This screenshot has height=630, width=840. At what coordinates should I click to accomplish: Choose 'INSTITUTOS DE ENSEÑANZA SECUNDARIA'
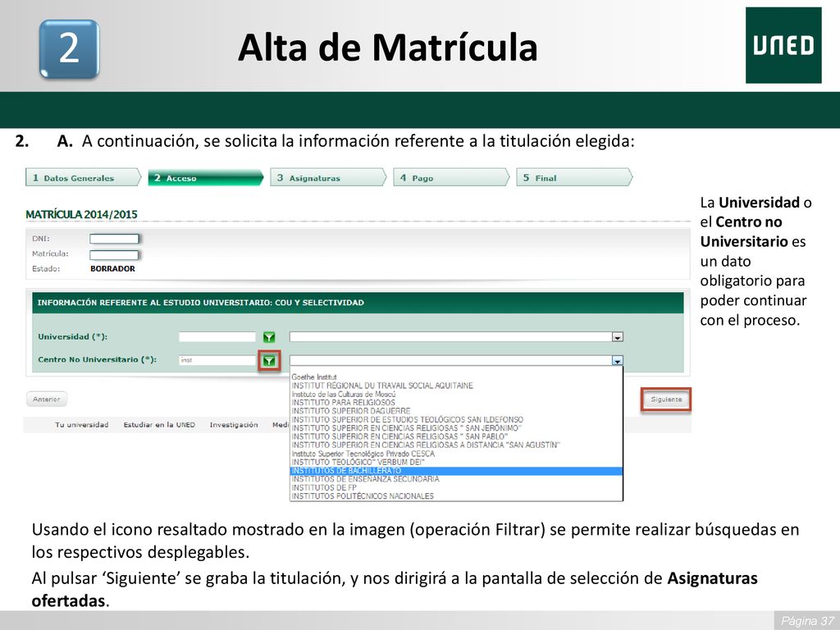tap(456, 479)
